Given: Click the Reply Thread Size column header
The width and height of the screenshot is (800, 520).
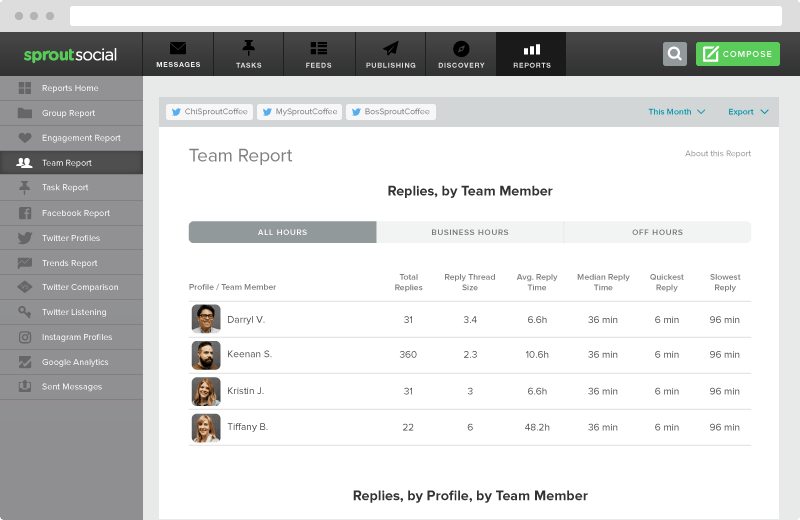Looking at the screenshot, I should [x=470, y=282].
